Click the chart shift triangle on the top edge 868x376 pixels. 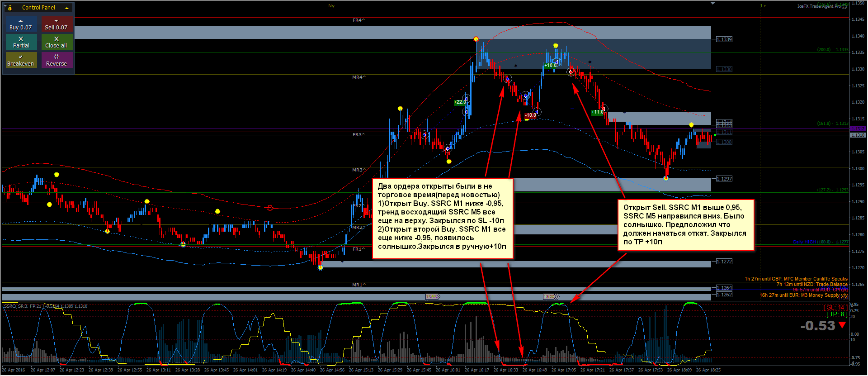pos(712,3)
